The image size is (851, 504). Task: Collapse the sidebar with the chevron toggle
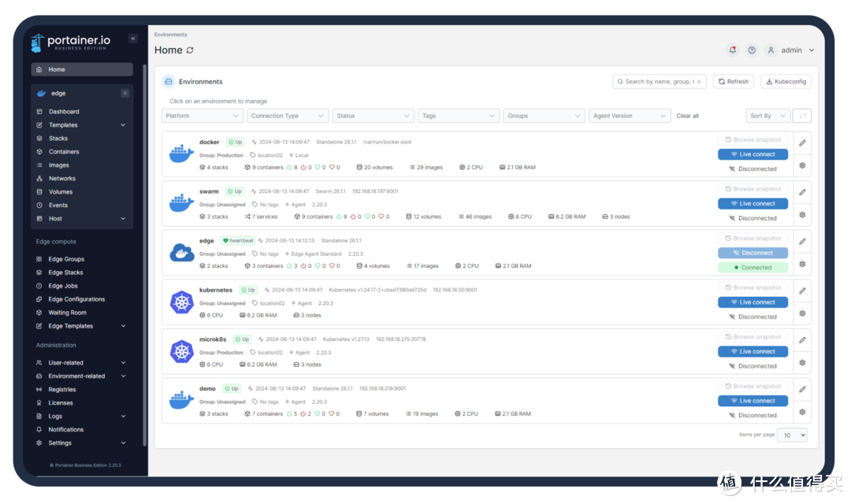tap(132, 37)
